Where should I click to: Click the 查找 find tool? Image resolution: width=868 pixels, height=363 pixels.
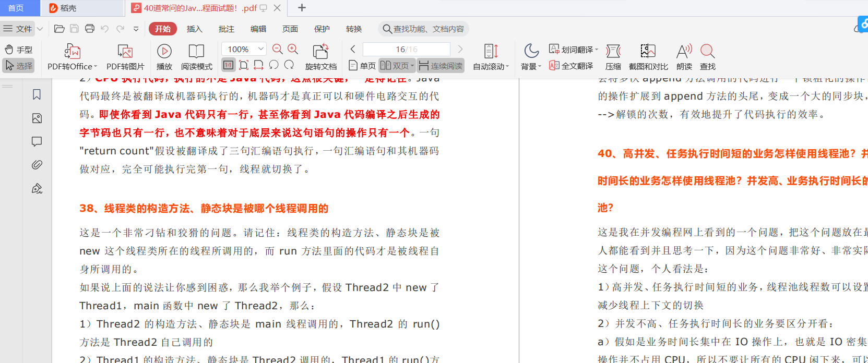[x=708, y=57]
